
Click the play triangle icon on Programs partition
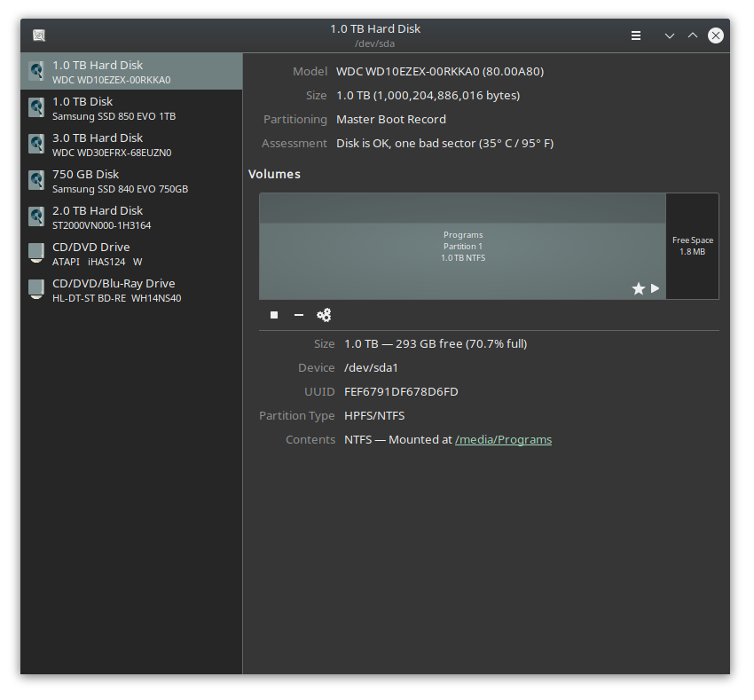tap(656, 288)
